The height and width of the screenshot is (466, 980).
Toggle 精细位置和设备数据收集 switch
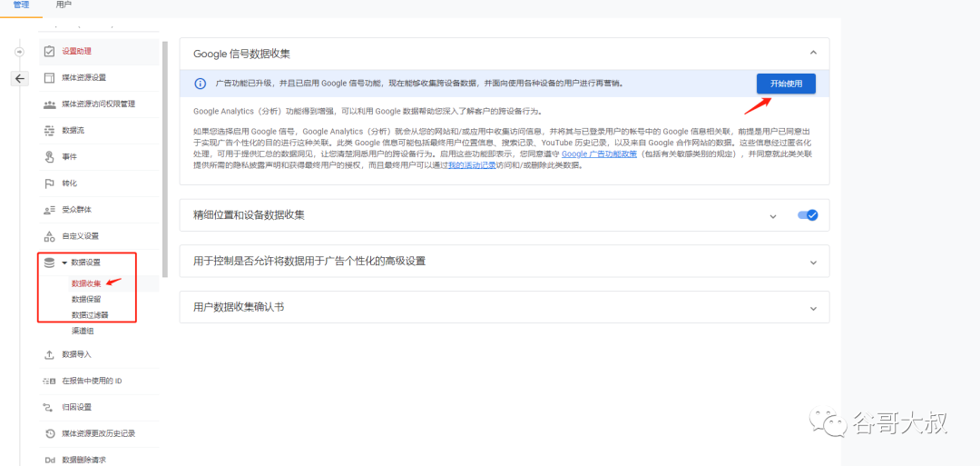tap(808, 215)
